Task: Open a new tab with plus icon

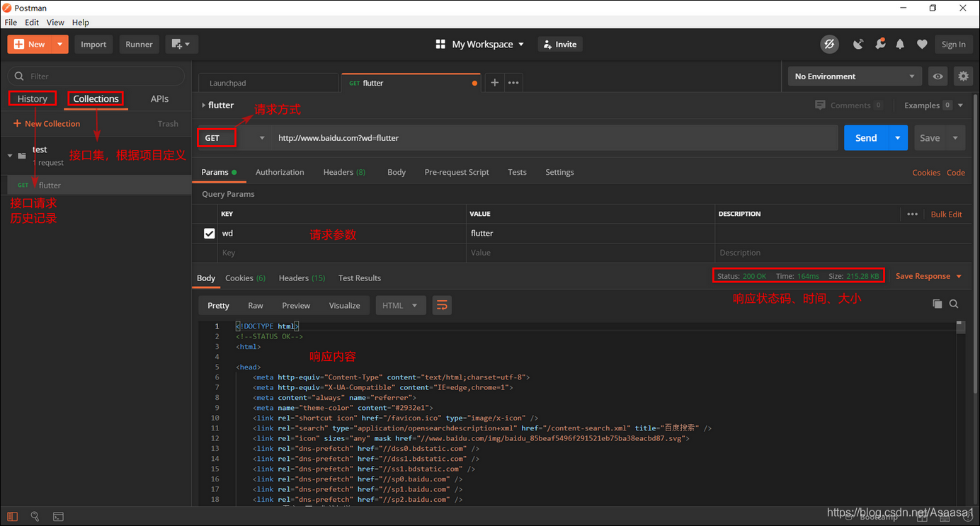Action: (x=495, y=82)
